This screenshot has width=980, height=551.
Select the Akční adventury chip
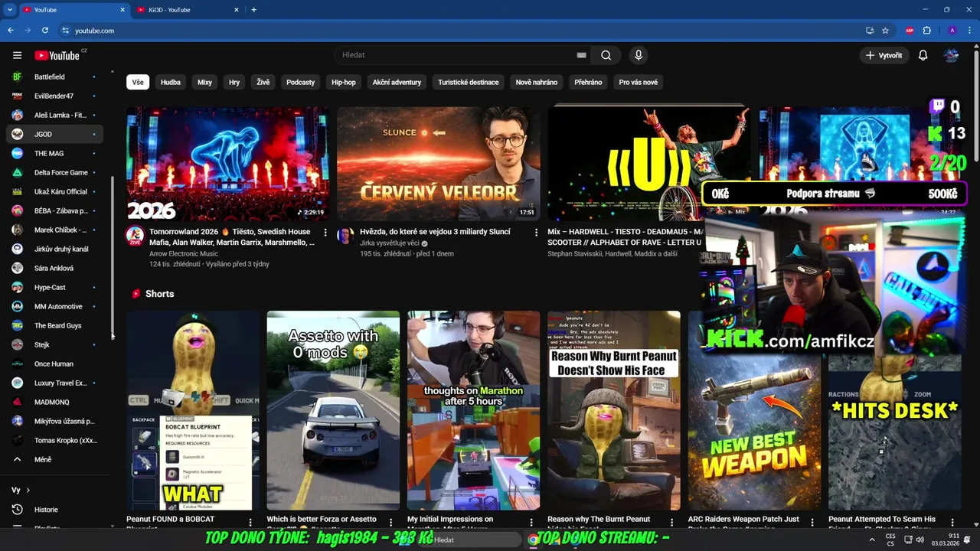click(397, 82)
